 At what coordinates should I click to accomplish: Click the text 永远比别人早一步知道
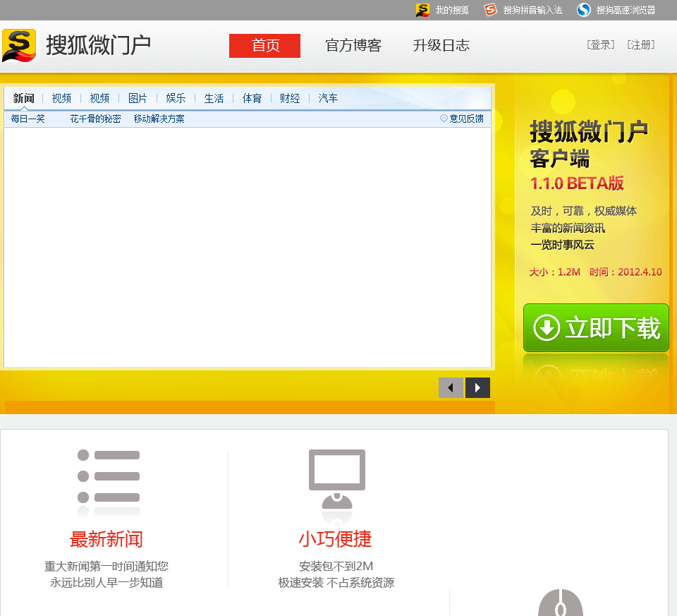(106, 583)
